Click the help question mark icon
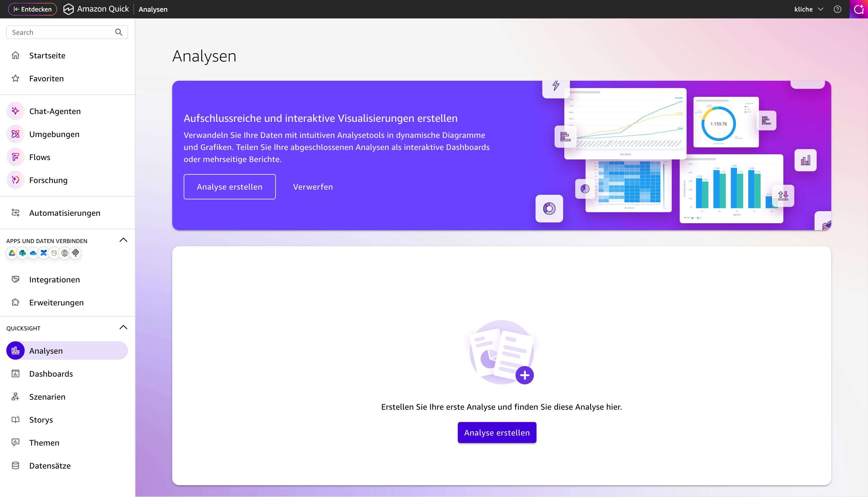 (x=837, y=9)
